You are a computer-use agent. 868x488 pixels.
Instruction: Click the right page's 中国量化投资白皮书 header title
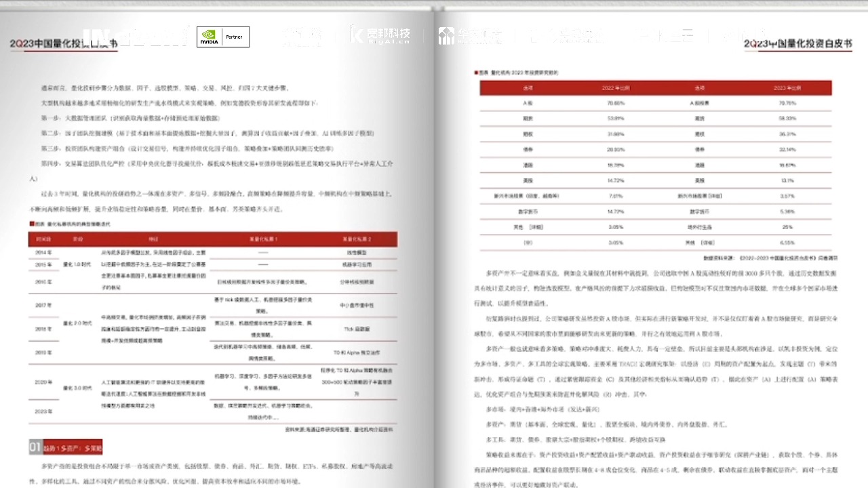pyautogui.click(x=798, y=43)
